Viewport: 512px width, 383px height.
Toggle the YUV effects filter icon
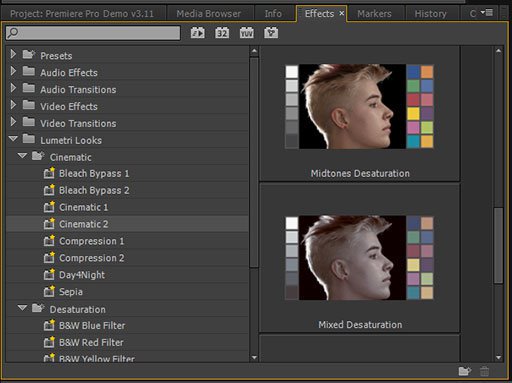[x=246, y=33]
